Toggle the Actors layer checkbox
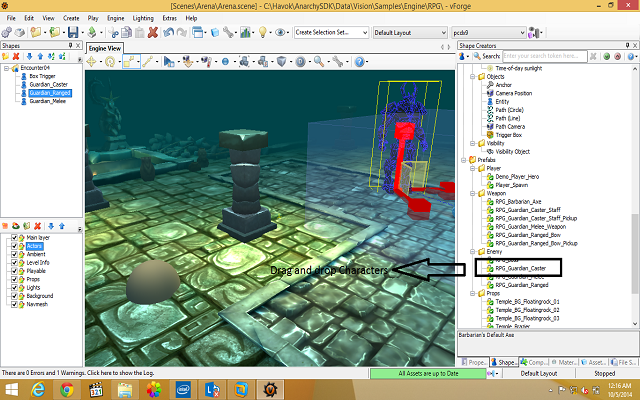The height and width of the screenshot is (400, 640). 14,246
